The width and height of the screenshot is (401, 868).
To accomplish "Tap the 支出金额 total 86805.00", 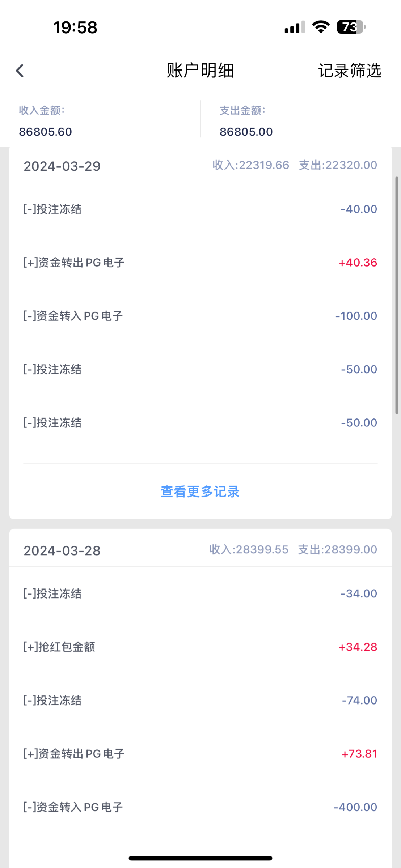I will (x=246, y=132).
